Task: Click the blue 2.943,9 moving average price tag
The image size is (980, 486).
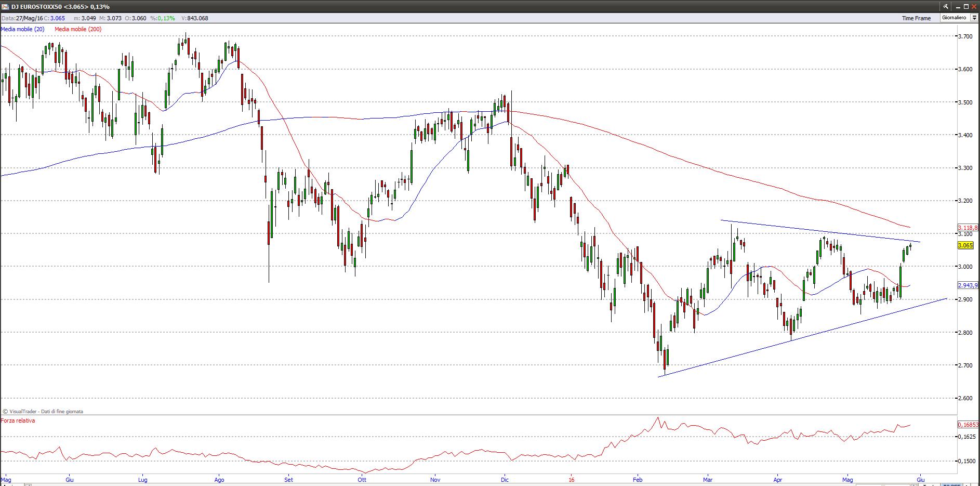Action: [x=968, y=285]
